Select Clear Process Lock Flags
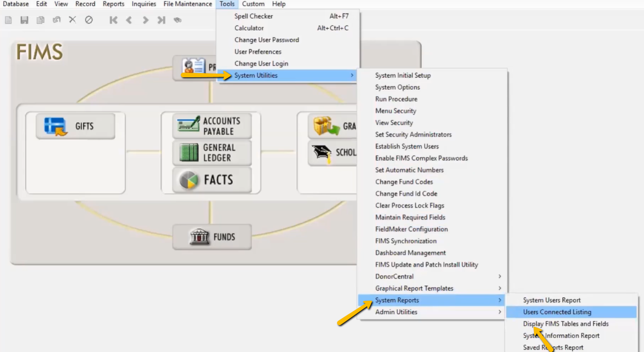 point(432,205)
